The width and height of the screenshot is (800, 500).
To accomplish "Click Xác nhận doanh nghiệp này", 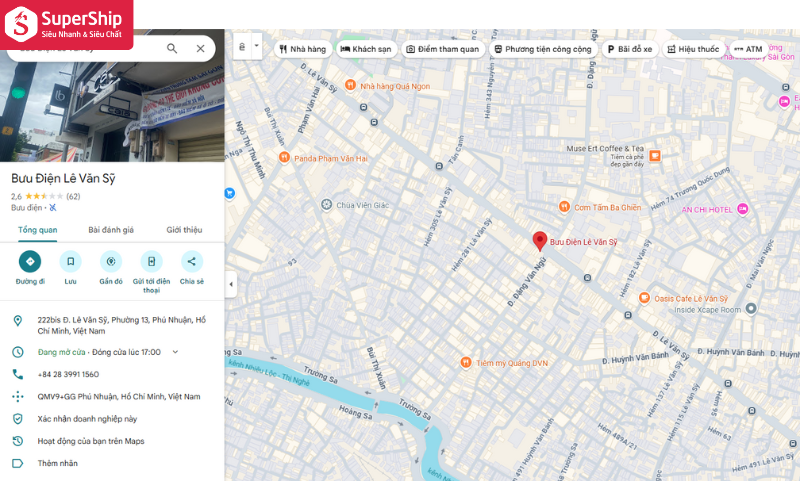I will 87,419.
